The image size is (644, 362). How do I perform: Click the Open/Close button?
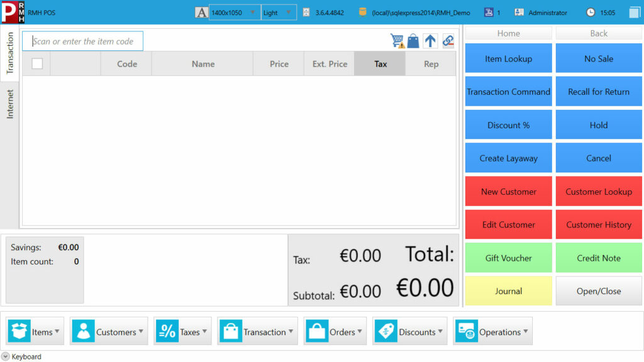(599, 291)
